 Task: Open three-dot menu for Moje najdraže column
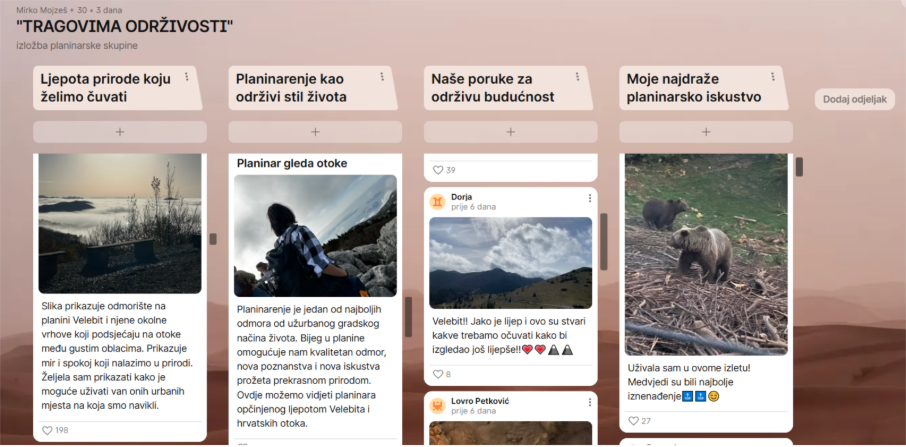tap(772, 77)
